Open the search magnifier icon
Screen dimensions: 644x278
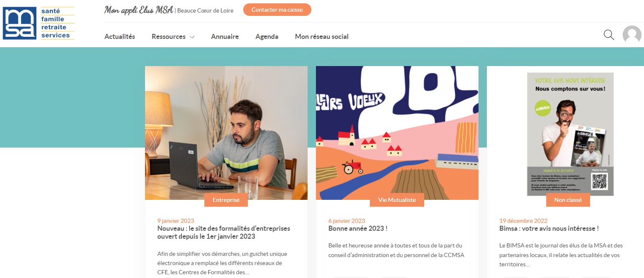609,35
